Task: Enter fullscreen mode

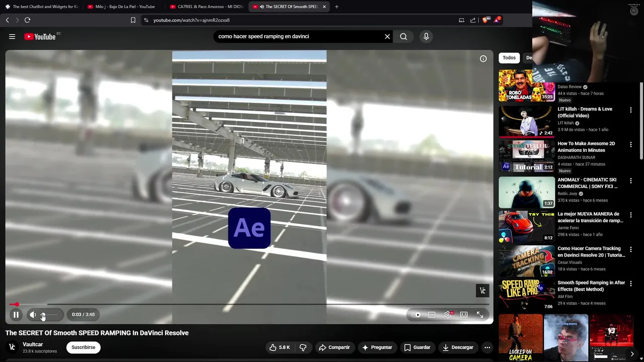Action: pos(480,315)
